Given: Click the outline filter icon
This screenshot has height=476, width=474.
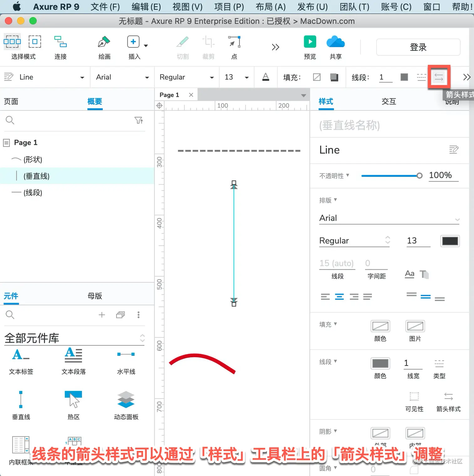Looking at the screenshot, I should 139,120.
